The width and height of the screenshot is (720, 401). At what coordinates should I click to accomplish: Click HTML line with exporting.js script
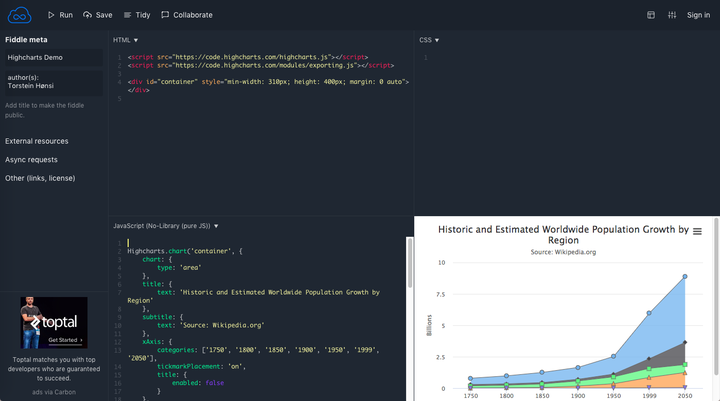(261, 65)
